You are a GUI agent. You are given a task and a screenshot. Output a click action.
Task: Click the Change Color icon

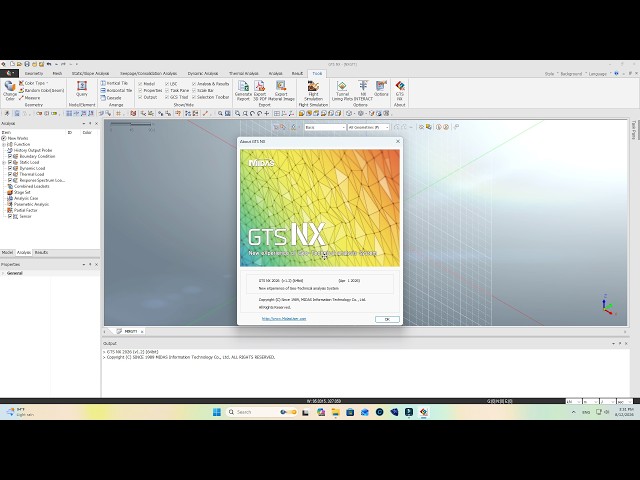click(9, 90)
